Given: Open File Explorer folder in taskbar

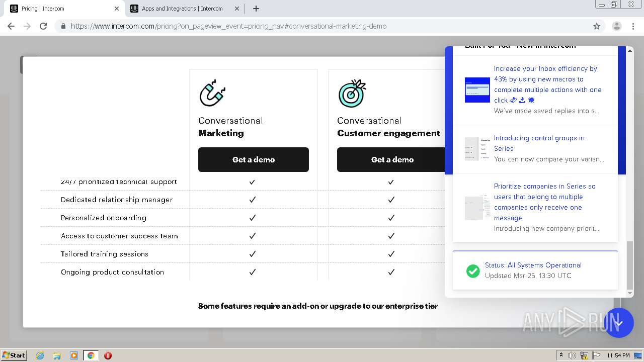Looking at the screenshot, I should [57, 355].
